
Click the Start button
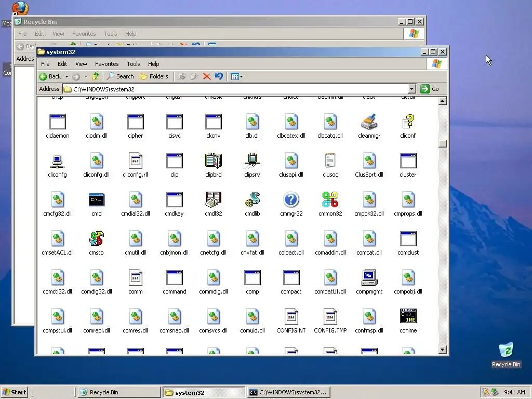click(14, 392)
